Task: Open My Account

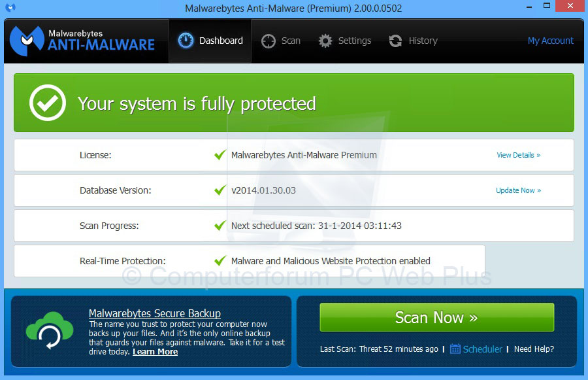Action: click(x=550, y=41)
